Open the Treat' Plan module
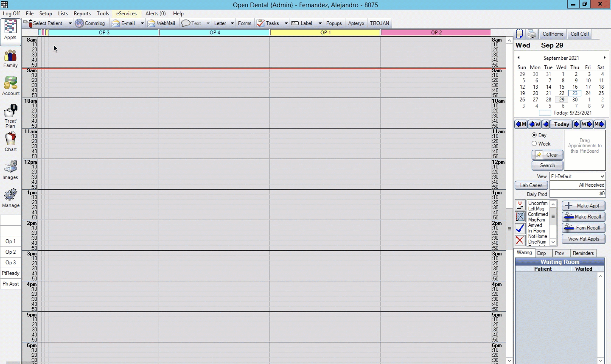This screenshot has height=364, width=611. tap(11, 116)
